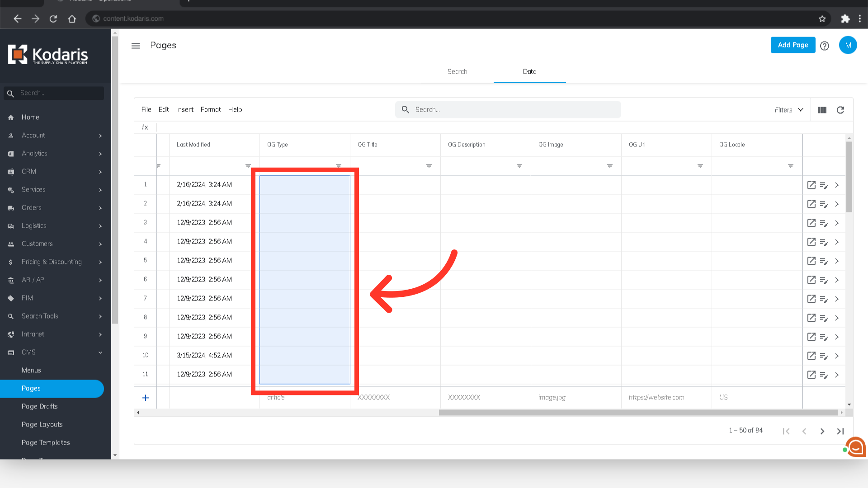Screen dimensions: 868x488
Task: Click the refresh icon beside columns icon
Action: (x=840, y=110)
